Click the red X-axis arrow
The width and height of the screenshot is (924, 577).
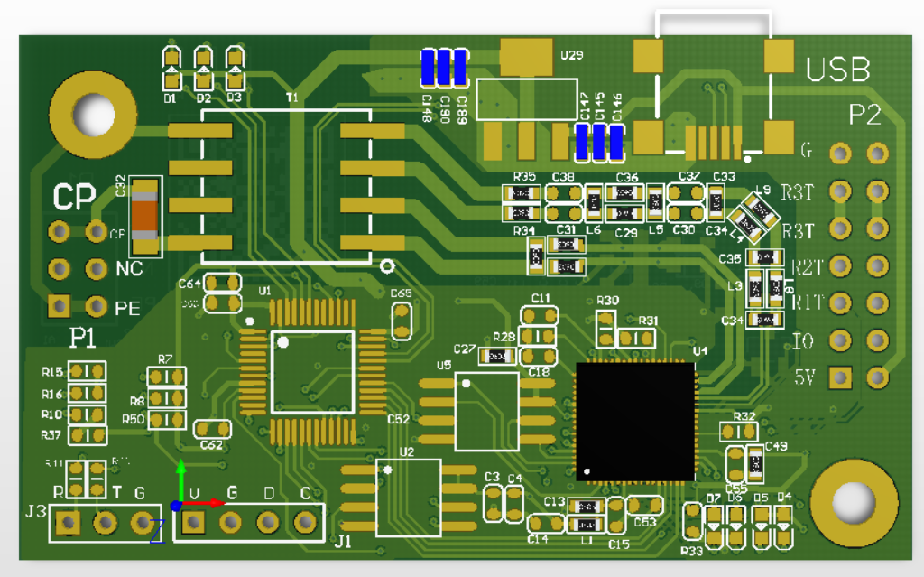pyautogui.click(x=205, y=503)
